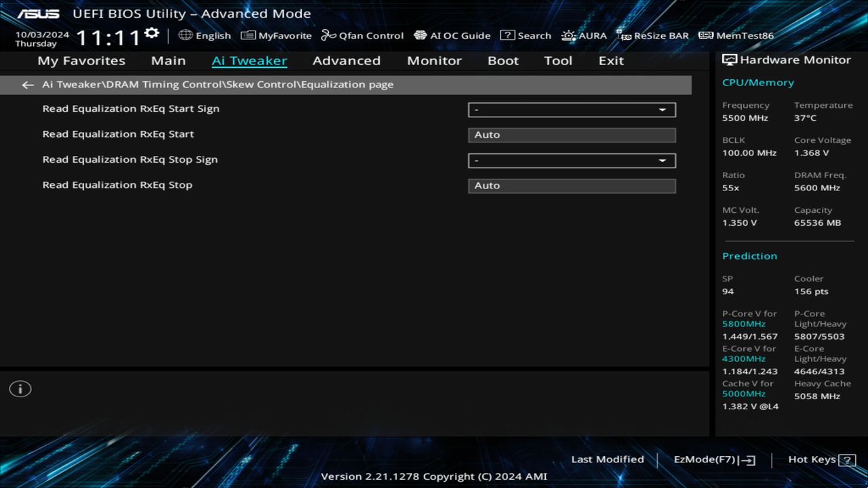Open the ReSize BAR utility
868x488 pixels.
click(652, 35)
